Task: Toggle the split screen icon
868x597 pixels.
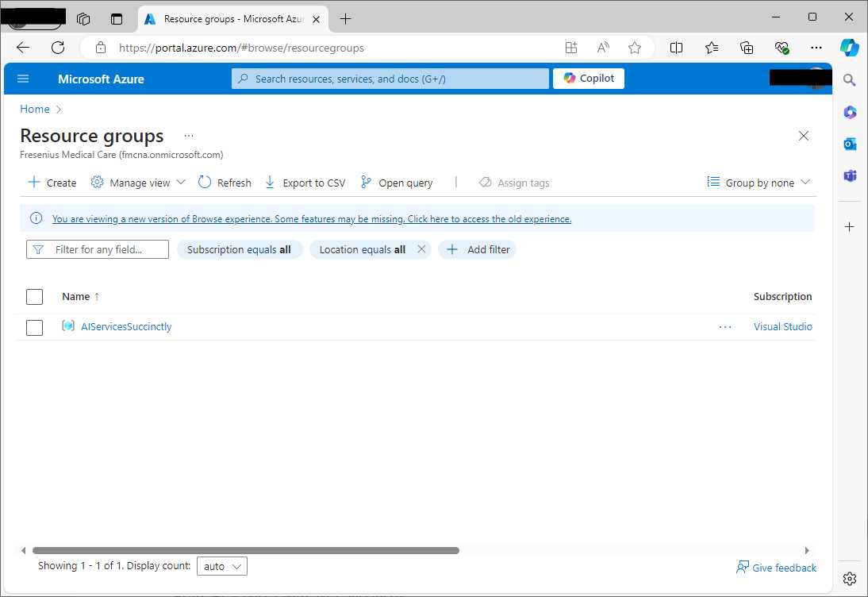Action: 676,48
